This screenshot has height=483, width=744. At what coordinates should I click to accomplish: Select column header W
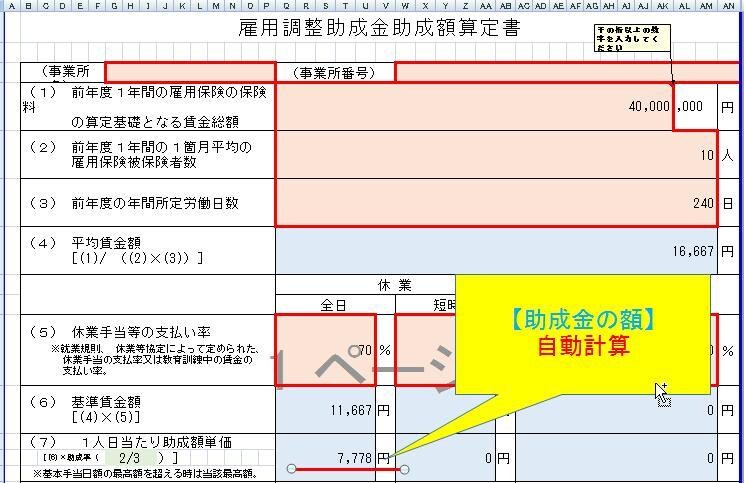[405, 6]
